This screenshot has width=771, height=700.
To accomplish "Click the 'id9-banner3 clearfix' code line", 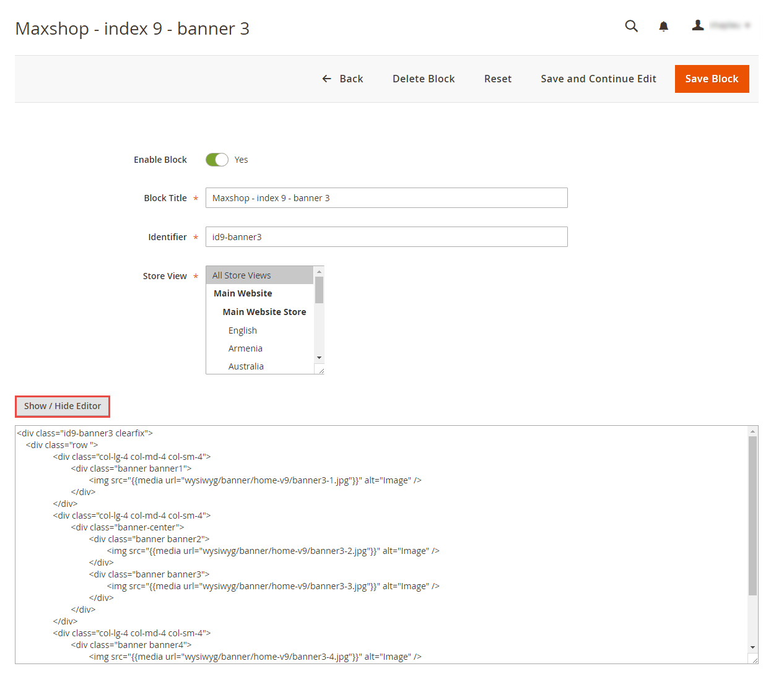I will 85,433.
